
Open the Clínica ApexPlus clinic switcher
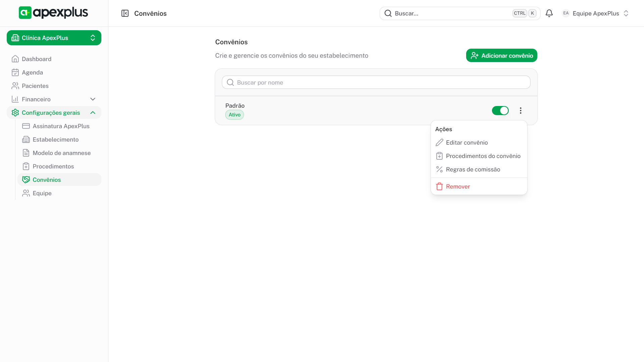54,38
